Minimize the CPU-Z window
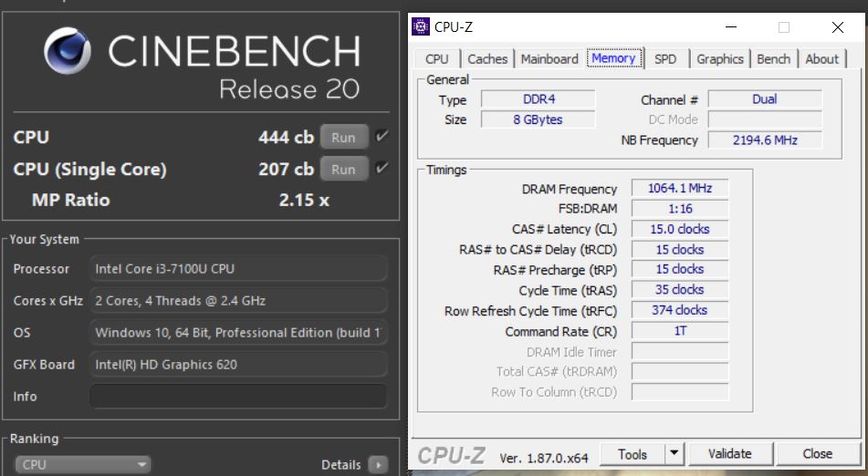 731,27
